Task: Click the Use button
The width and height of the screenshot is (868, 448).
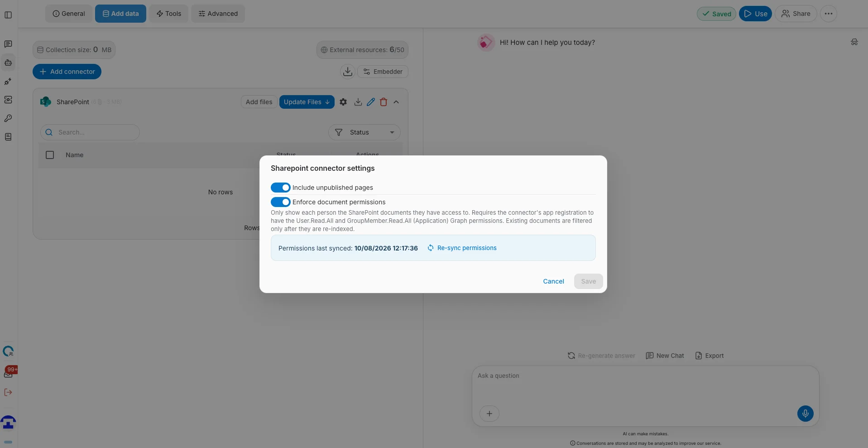Action: [755, 14]
